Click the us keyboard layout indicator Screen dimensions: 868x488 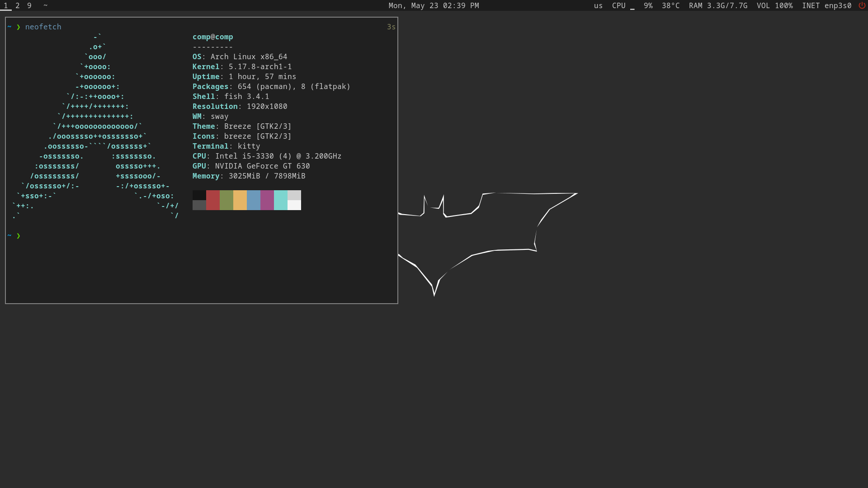click(598, 5)
